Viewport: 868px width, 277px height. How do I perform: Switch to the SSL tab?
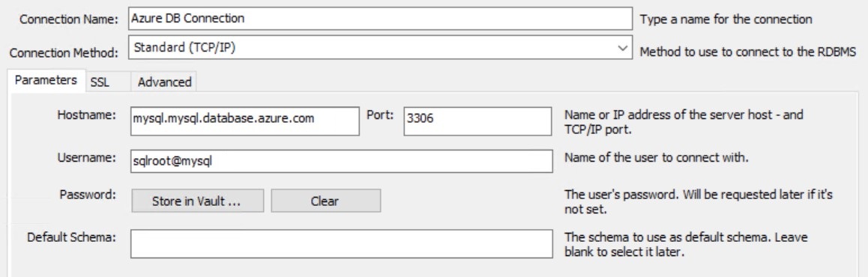pos(100,82)
